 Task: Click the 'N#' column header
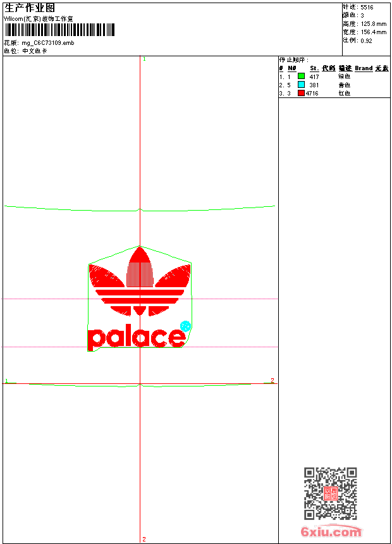[292, 68]
